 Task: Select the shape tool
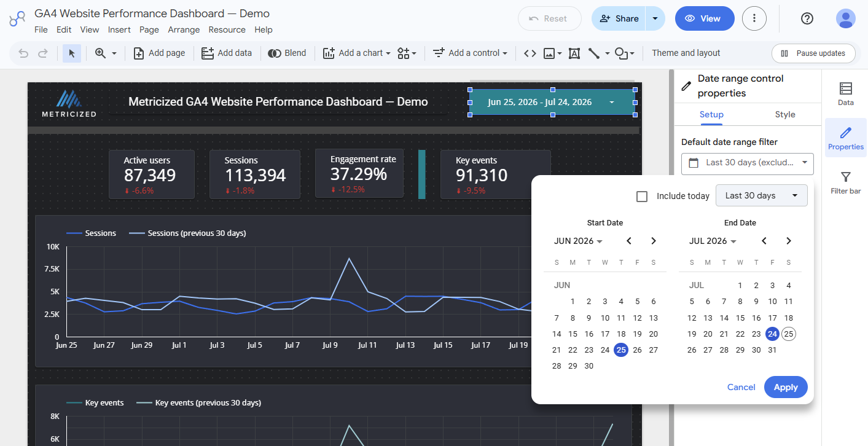point(625,53)
